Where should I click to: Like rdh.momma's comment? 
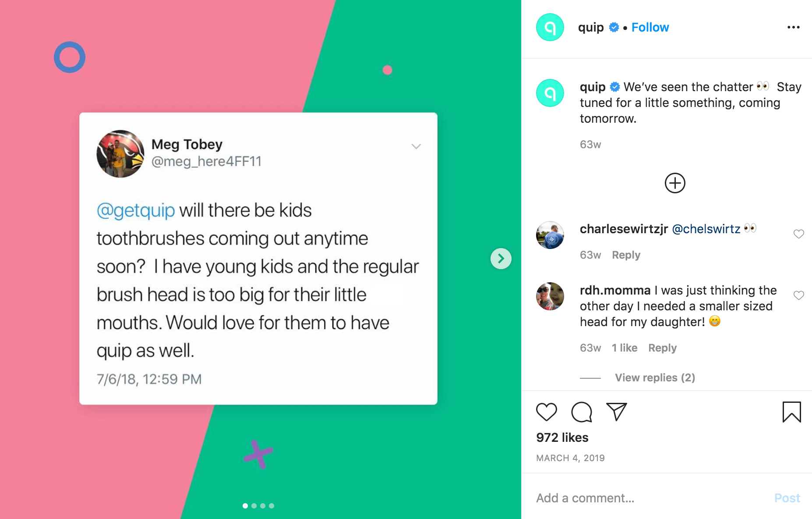pyautogui.click(x=799, y=295)
